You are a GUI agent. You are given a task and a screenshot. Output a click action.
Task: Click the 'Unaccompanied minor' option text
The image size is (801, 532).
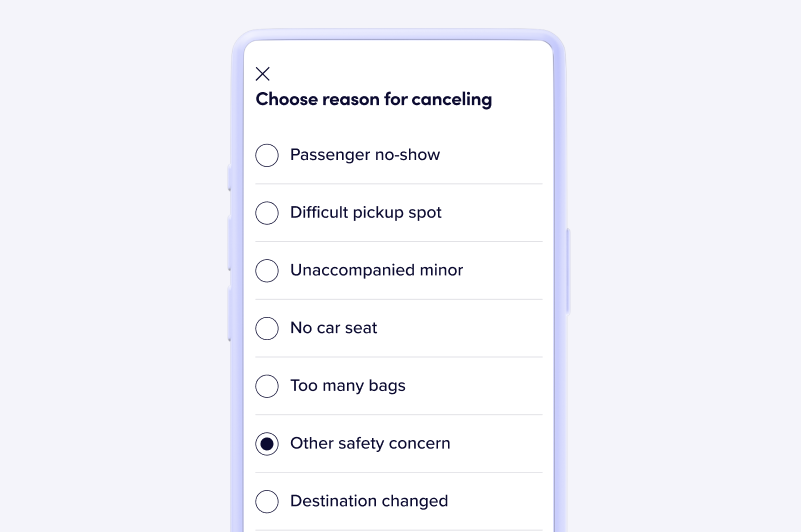pos(377,271)
